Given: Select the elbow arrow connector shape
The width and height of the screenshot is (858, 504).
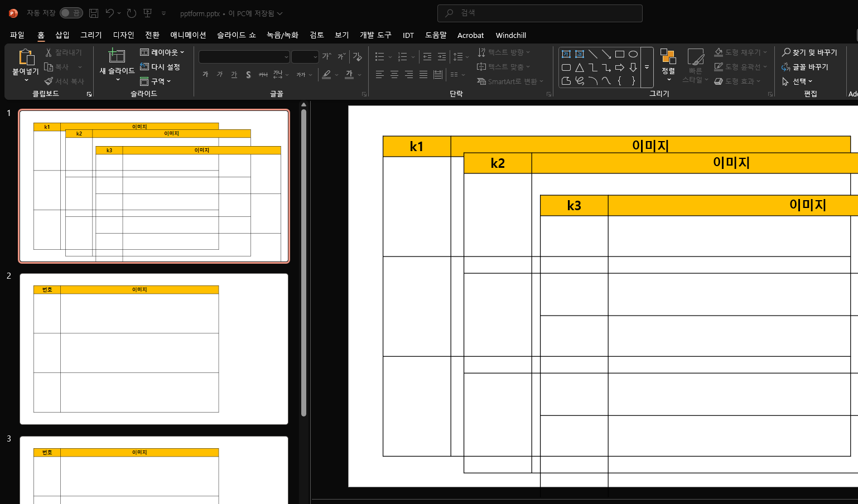Looking at the screenshot, I should pos(606,67).
